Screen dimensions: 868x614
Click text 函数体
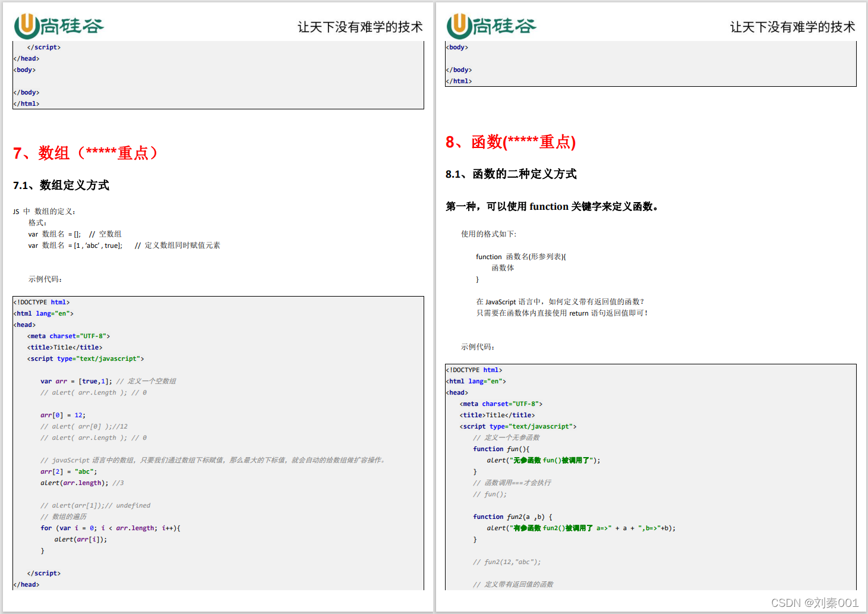[x=503, y=268]
